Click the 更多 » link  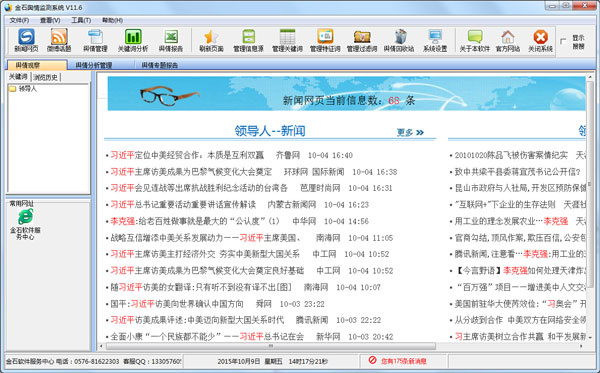(410, 132)
